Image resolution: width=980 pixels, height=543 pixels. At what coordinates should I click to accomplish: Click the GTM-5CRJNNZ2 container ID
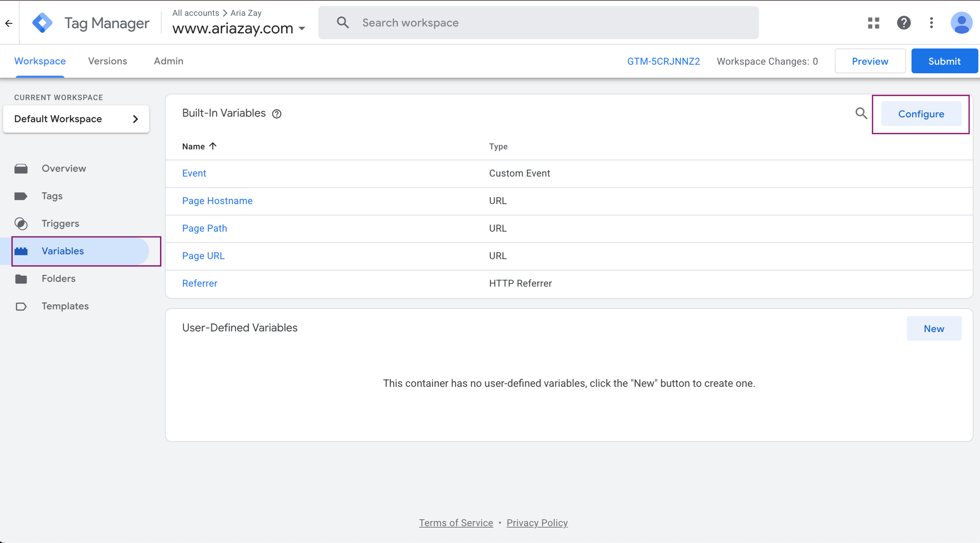pyautogui.click(x=663, y=62)
